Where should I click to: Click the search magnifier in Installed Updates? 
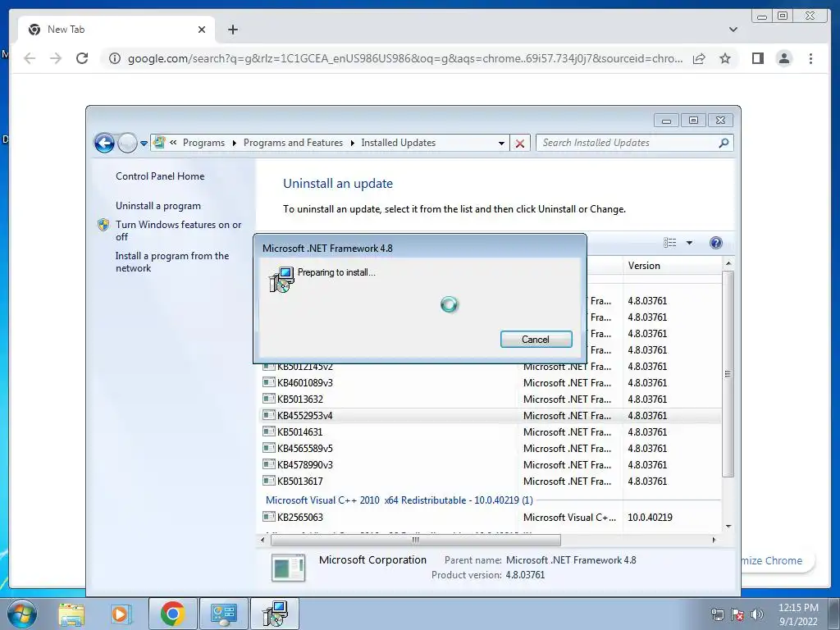click(x=724, y=143)
